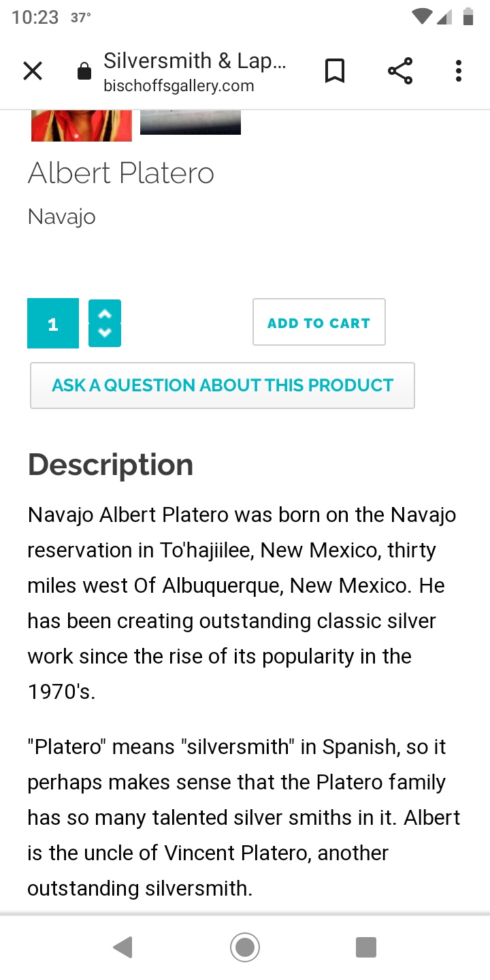Open the dark product thumbnail image
Screen dimensions: 490x980
(191, 122)
